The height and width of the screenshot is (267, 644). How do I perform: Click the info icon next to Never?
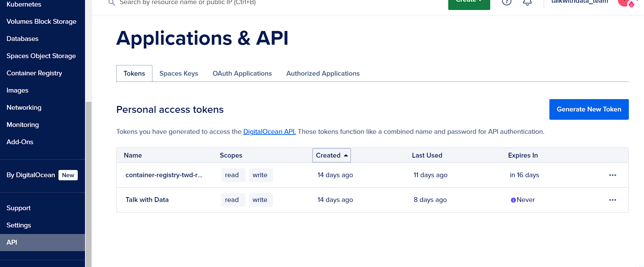513,200
